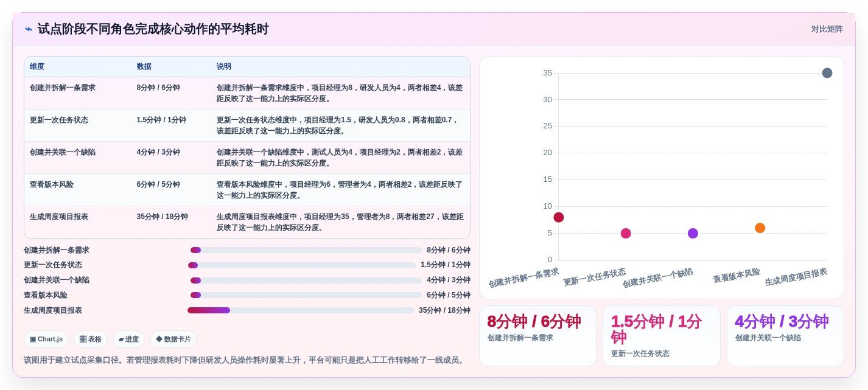Click the orange chart point for 查看版本风险

(x=760, y=228)
